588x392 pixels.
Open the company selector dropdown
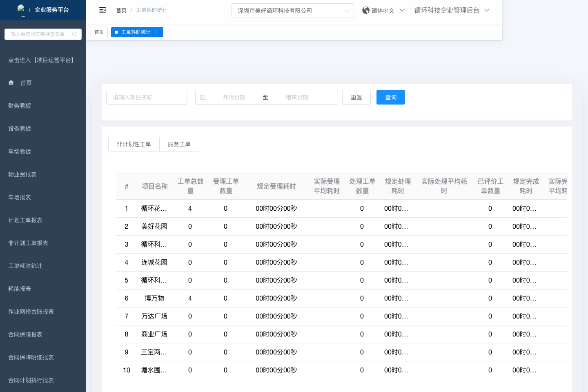292,11
